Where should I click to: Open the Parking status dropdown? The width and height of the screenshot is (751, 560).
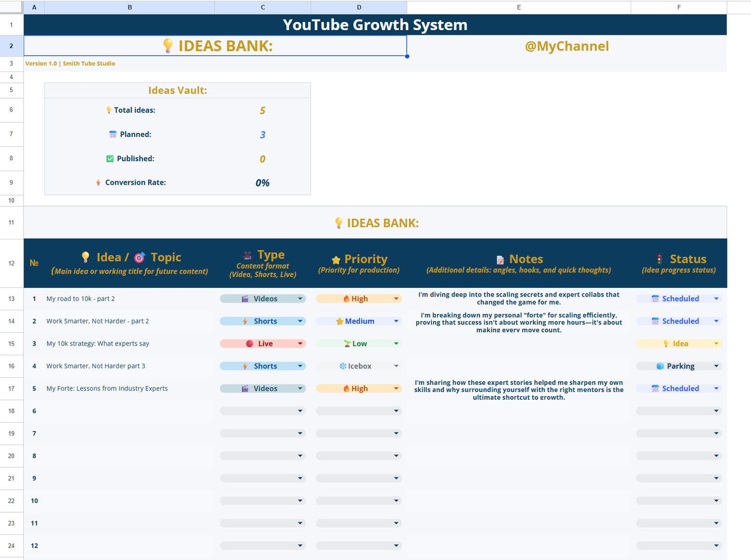pos(716,366)
